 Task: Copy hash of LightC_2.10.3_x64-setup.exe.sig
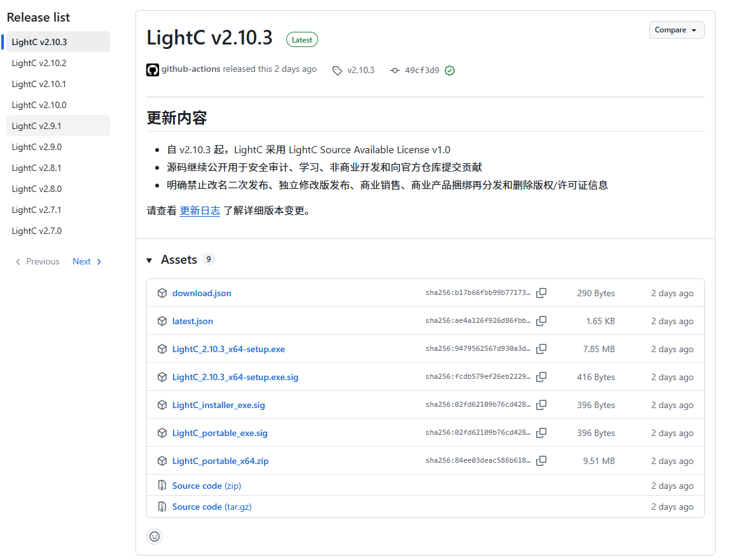pyautogui.click(x=541, y=377)
